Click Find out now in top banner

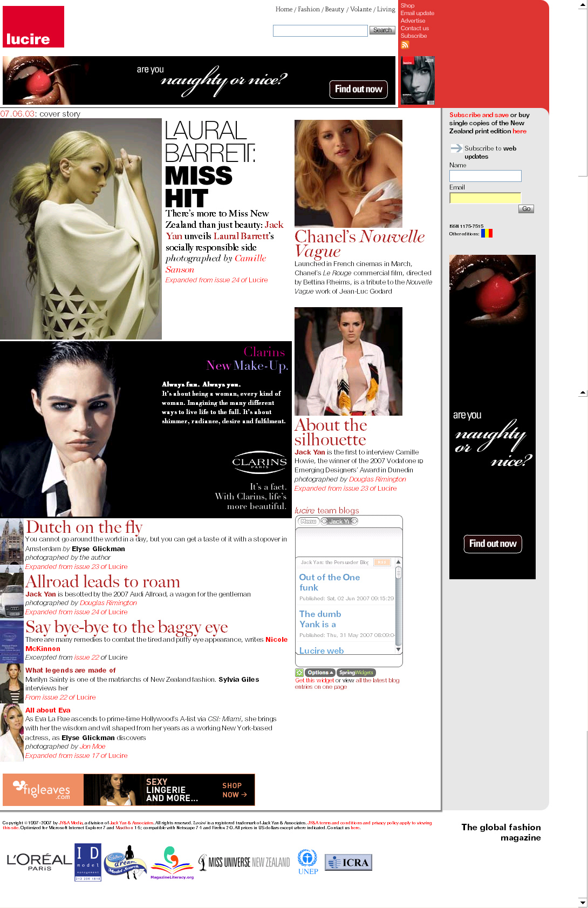(x=358, y=89)
